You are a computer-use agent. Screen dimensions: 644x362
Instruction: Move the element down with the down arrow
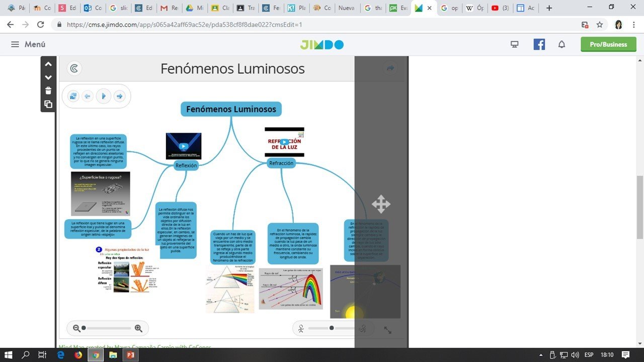[48, 77]
